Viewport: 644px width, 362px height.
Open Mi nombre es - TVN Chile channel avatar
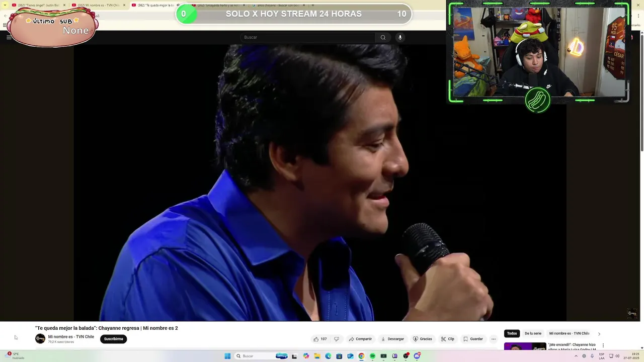click(40, 339)
